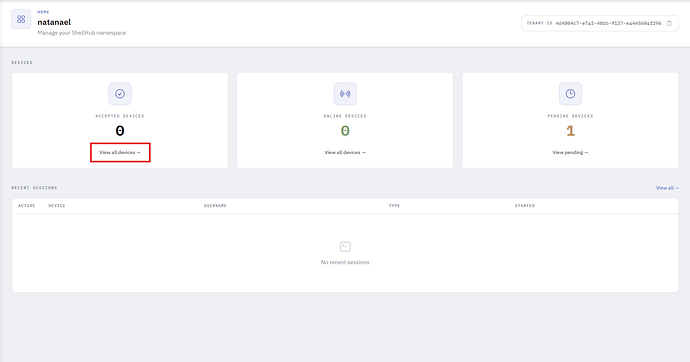Copy the tenant ID with the clipboard icon

pyautogui.click(x=669, y=23)
